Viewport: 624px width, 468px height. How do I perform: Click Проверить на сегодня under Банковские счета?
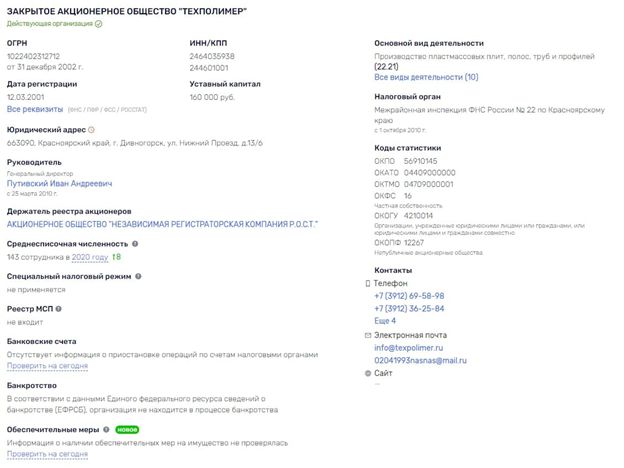click(47, 366)
